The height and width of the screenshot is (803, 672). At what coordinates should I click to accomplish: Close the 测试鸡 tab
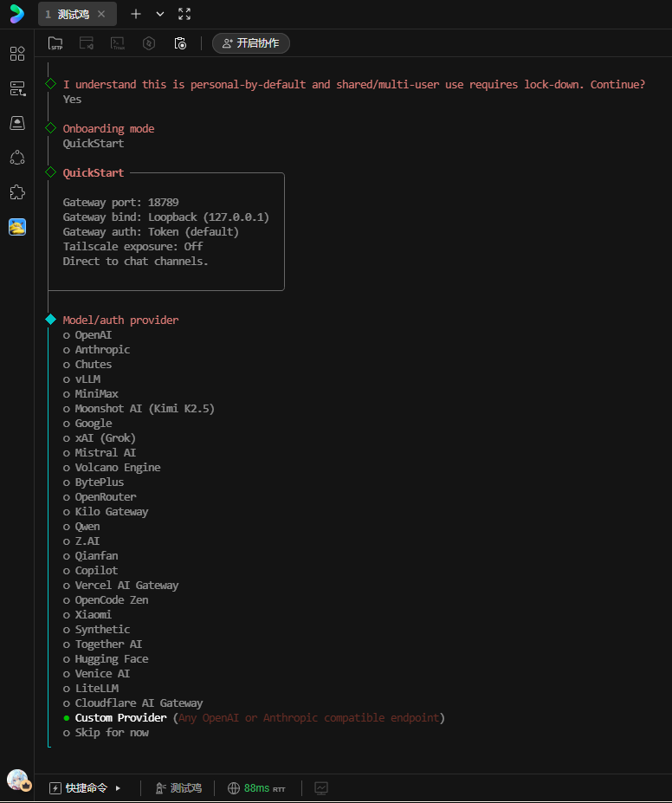[x=101, y=14]
